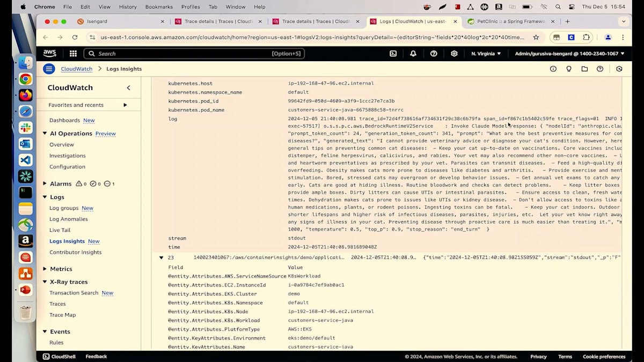
Task: Open the saved queries folder icon
Action: tap(584, 69)
